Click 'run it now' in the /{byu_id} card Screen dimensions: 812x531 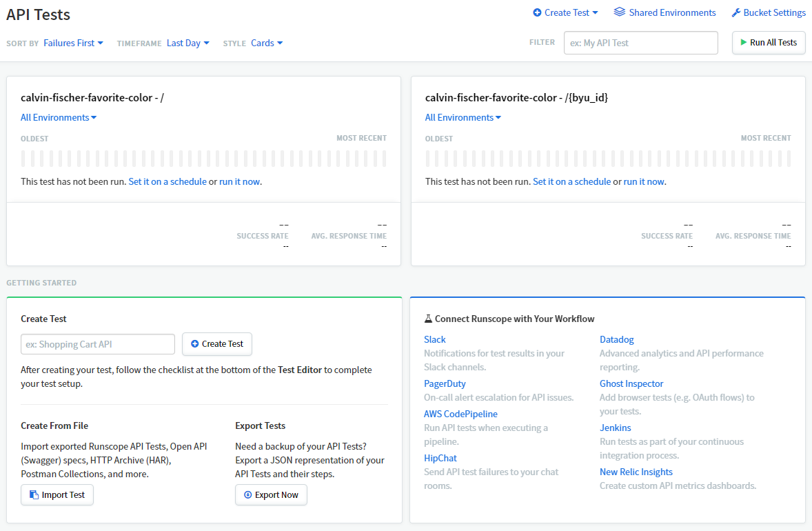coord(644,182)
